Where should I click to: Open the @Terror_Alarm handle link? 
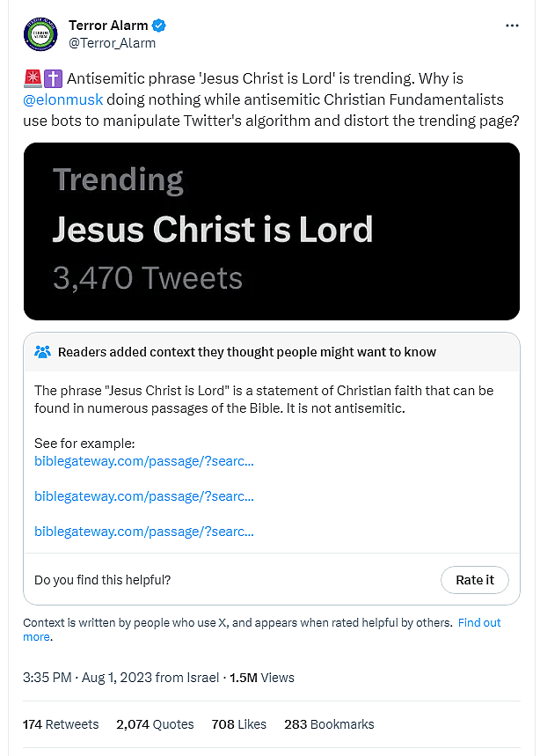tap(112, 43)
